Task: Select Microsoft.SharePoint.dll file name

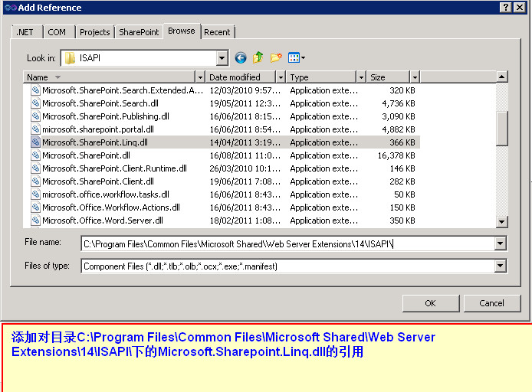Action: coord(86,155)
